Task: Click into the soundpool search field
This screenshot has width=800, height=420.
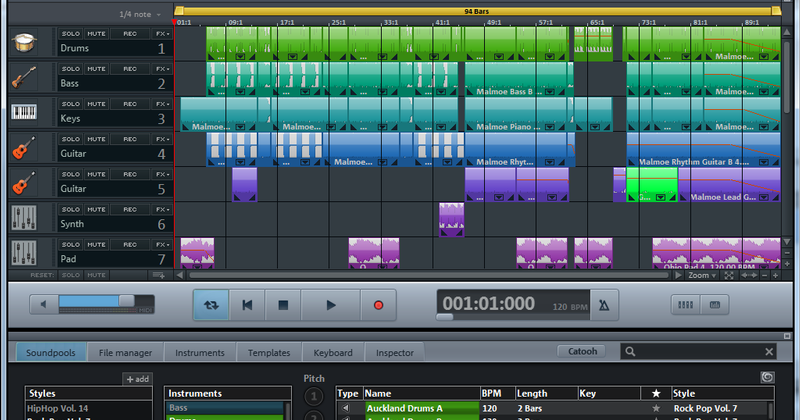Action: (x=699, y=352)
